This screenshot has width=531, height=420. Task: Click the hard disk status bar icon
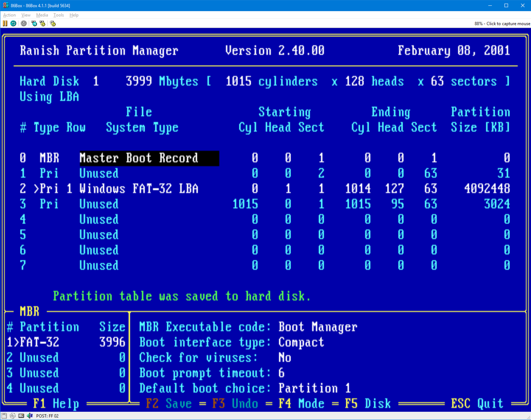pyautogui.click(x=21, y=416)
